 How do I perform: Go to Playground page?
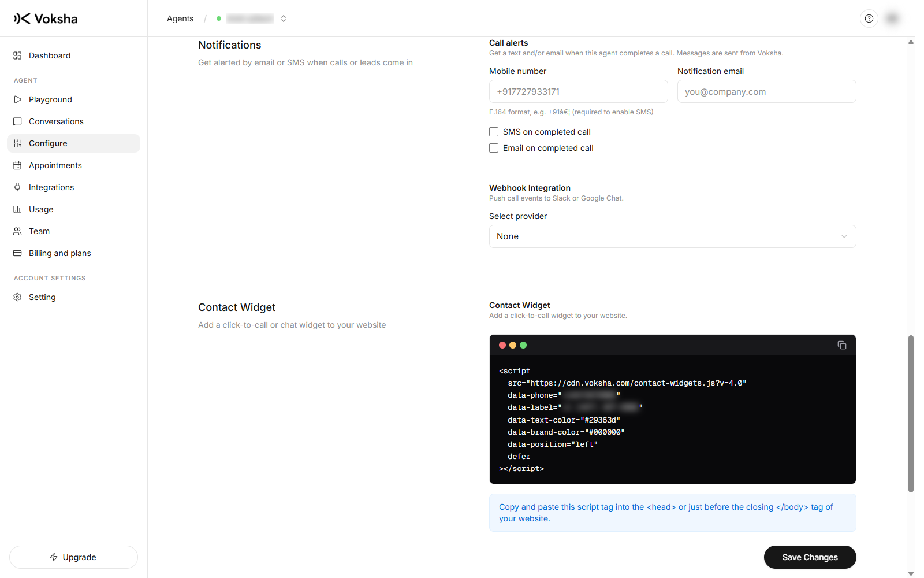73,99
